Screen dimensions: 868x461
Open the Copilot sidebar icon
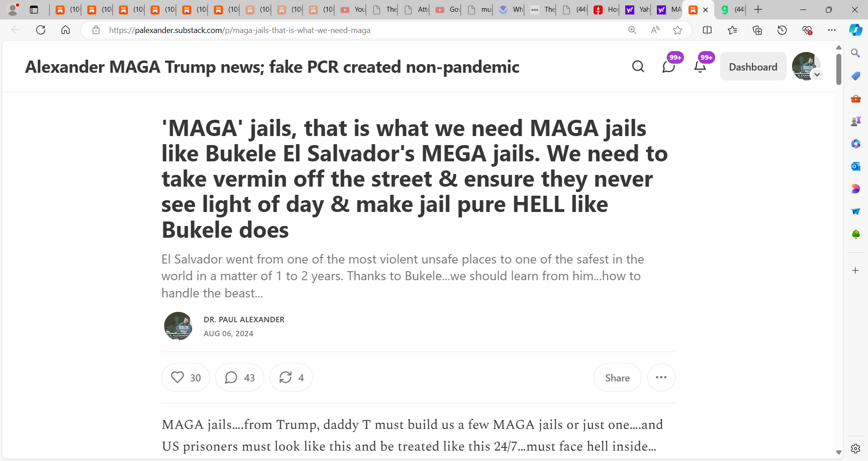click(855, 30)
